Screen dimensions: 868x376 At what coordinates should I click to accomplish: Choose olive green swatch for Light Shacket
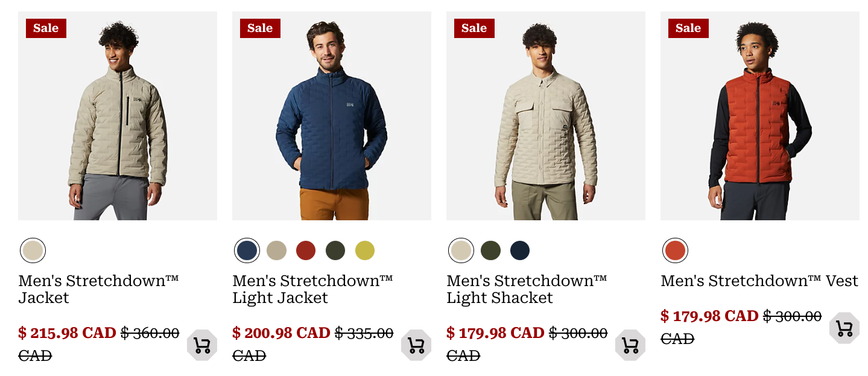[x=490, y=250]
